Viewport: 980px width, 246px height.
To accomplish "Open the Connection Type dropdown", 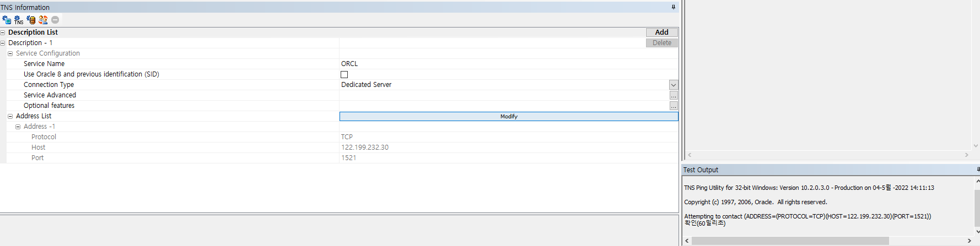I will (x=673, y=85).
